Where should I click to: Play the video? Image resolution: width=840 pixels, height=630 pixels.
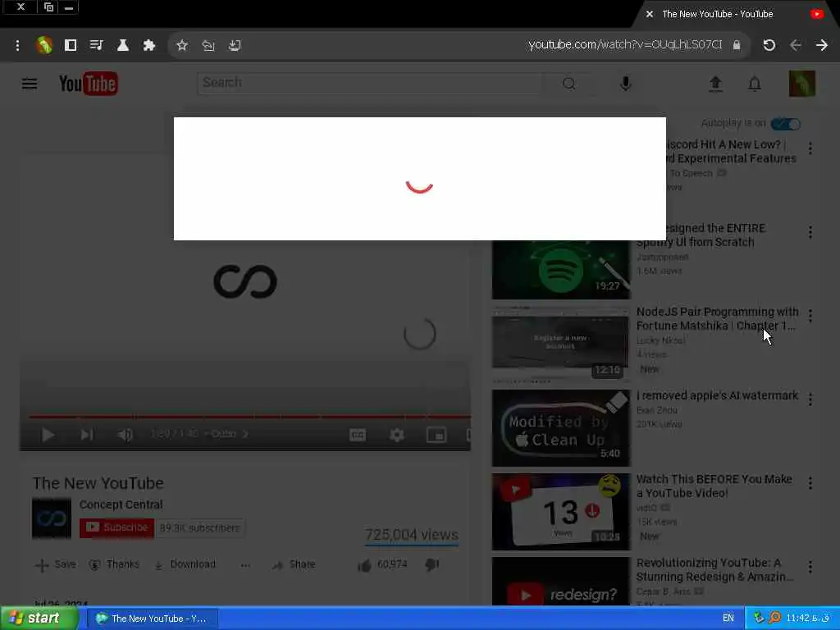(48, 435)
